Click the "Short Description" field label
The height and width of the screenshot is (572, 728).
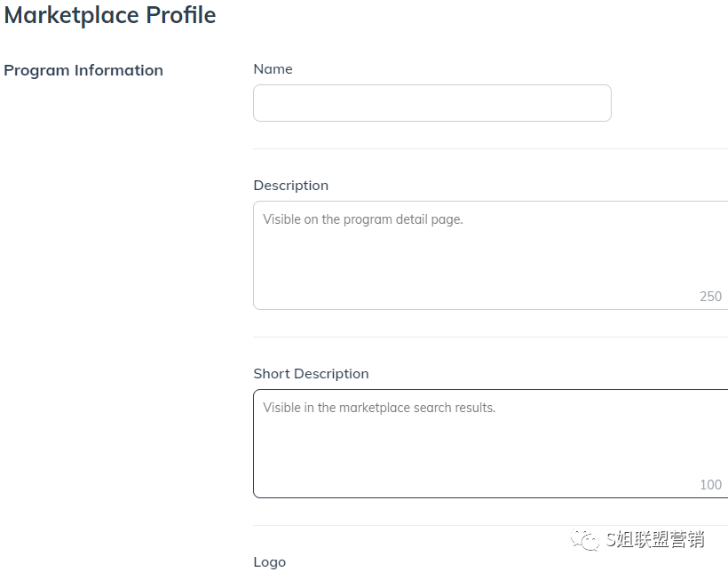coord(311,374)
